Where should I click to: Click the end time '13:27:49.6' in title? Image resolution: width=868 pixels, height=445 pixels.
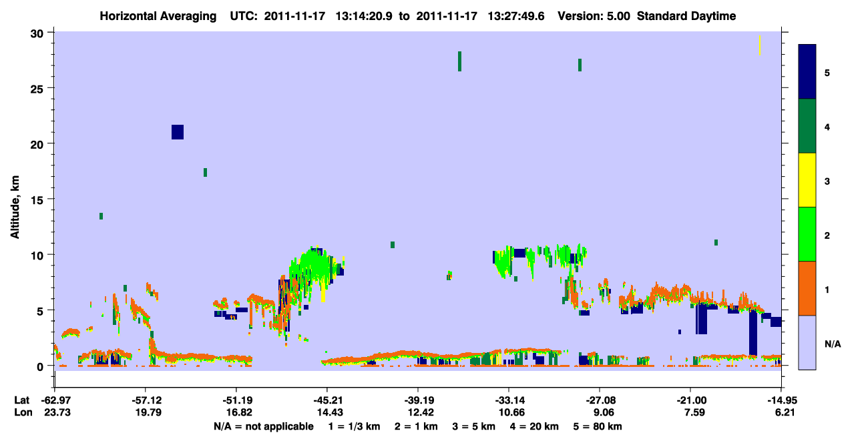point(515,16)
